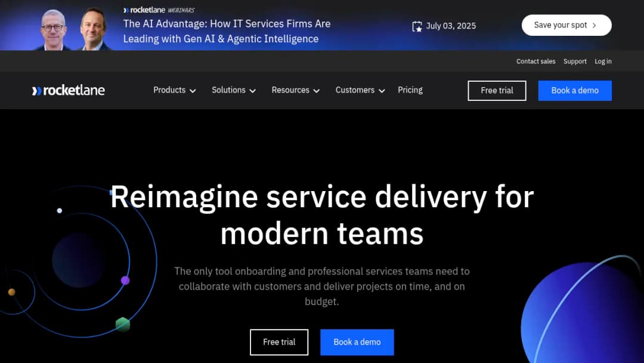Open the AI Advantage webinar title
Viewport: 644px width, 363px height.
(227, 31)
